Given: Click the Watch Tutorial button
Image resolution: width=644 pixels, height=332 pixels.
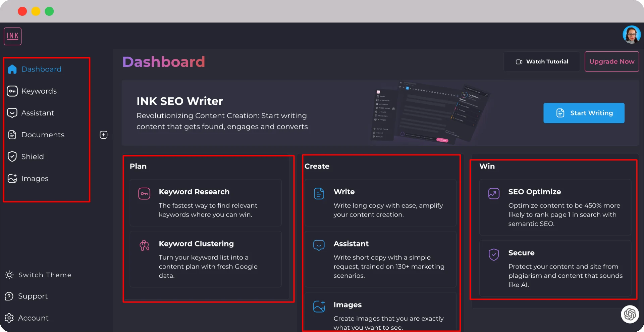Looking at the screenshot, I should [542, 62].
